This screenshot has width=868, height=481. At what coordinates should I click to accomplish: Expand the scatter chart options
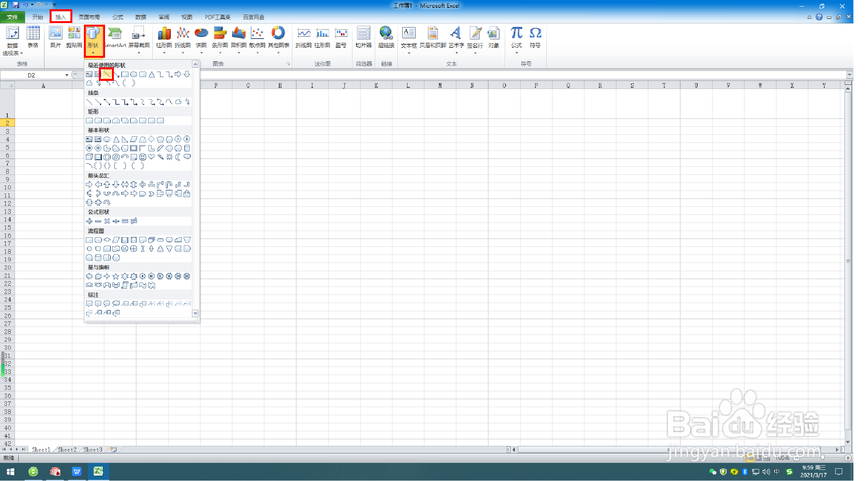[x=257, y=40]
